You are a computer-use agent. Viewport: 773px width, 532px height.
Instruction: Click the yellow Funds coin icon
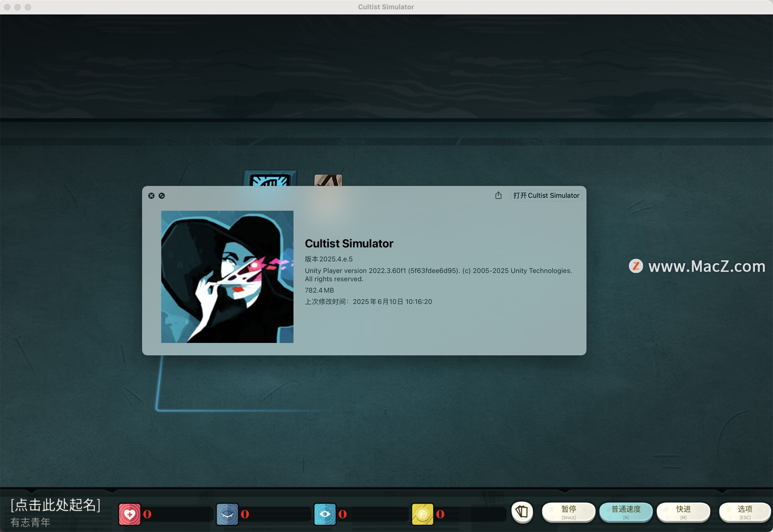point(423,514)
